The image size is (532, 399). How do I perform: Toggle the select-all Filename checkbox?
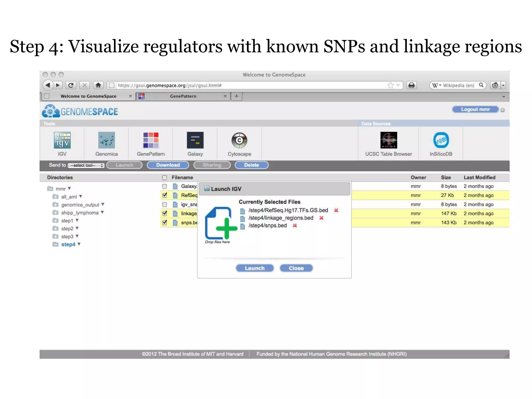pyautogui.click(x=164, y=178)
